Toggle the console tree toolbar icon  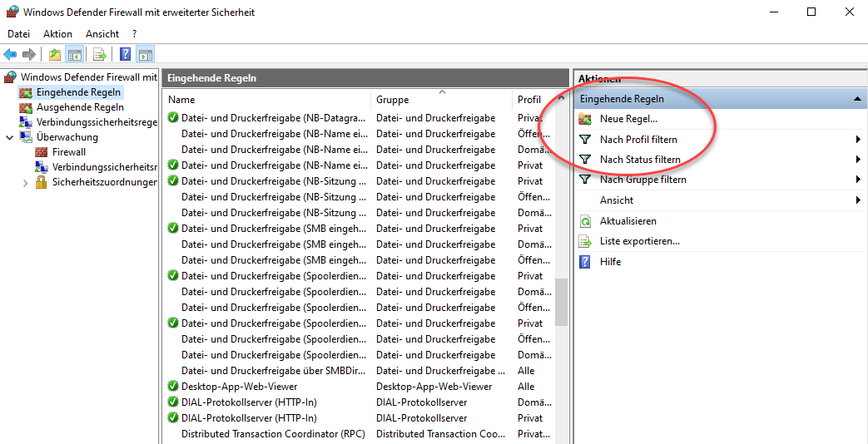(75, 54)
